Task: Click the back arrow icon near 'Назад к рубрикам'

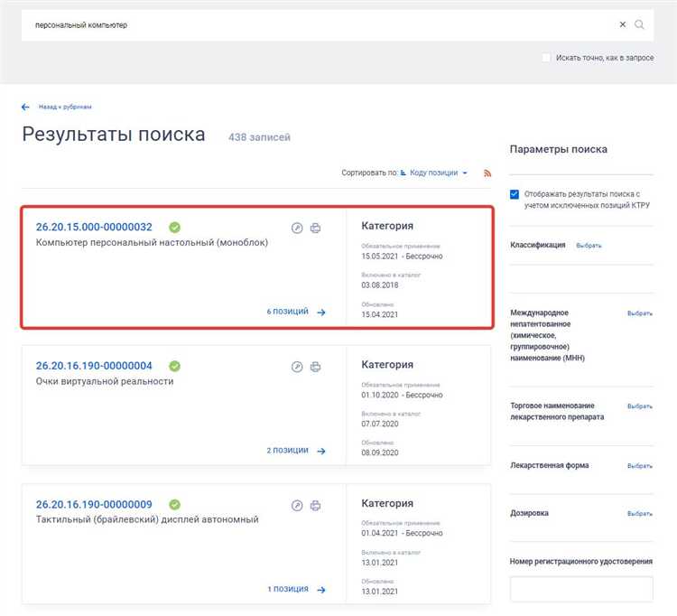Action: [x=25, y=107]
